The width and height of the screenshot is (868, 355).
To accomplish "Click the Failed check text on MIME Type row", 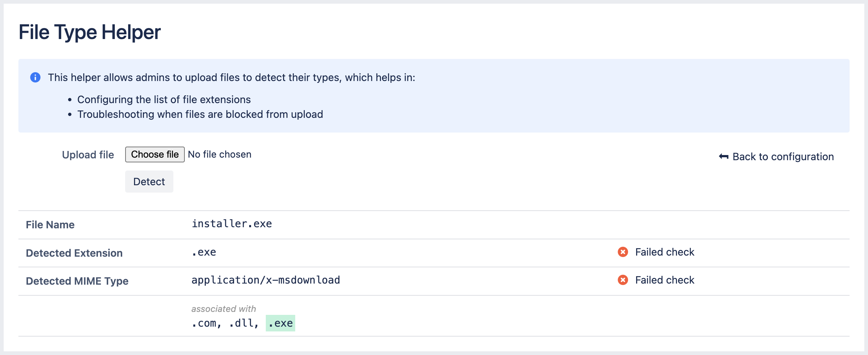I will [664, 280].
